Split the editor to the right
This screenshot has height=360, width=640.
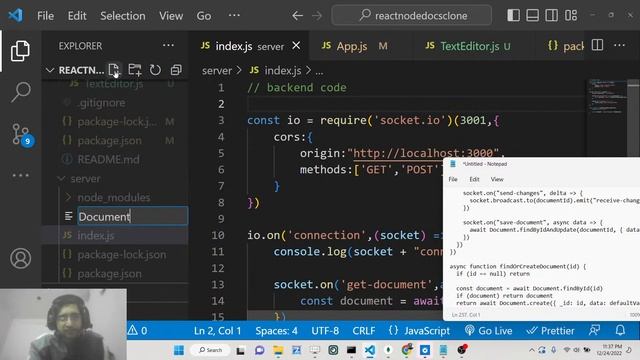pos(597,45)
